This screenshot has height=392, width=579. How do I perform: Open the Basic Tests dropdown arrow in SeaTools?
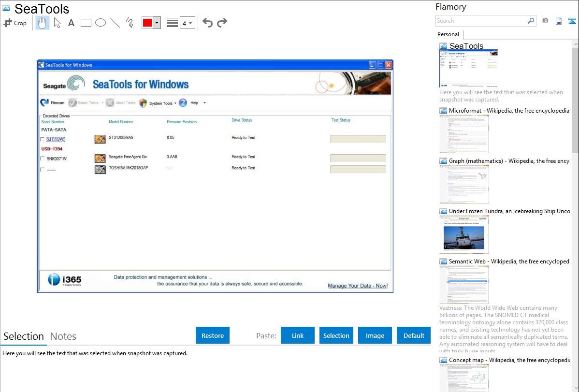[102, 102]
